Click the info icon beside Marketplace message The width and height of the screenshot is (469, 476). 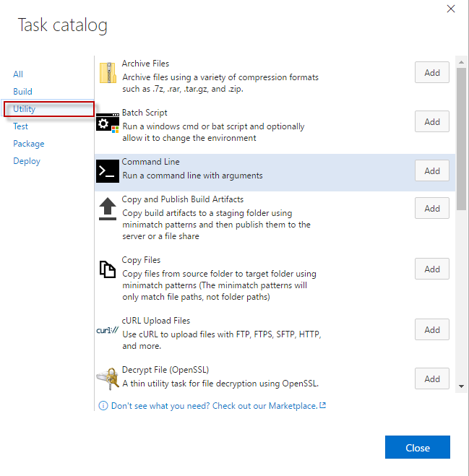pyautogui.click(x=103, y=405)
